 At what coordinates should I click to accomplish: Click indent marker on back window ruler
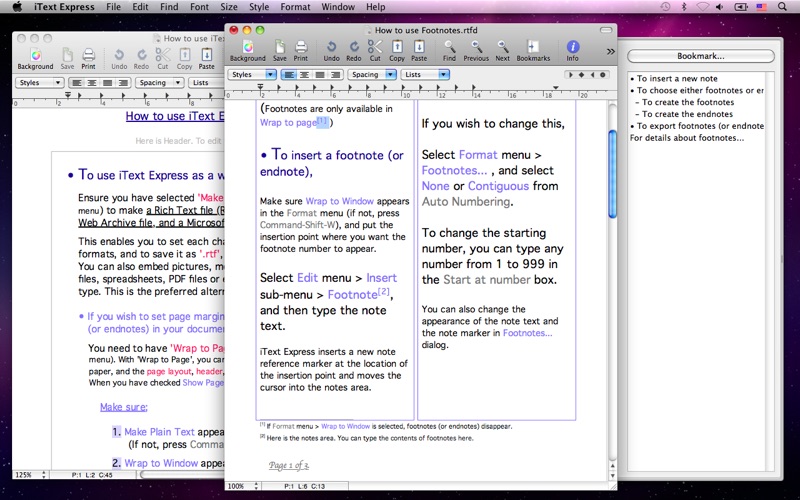[68, 95]
